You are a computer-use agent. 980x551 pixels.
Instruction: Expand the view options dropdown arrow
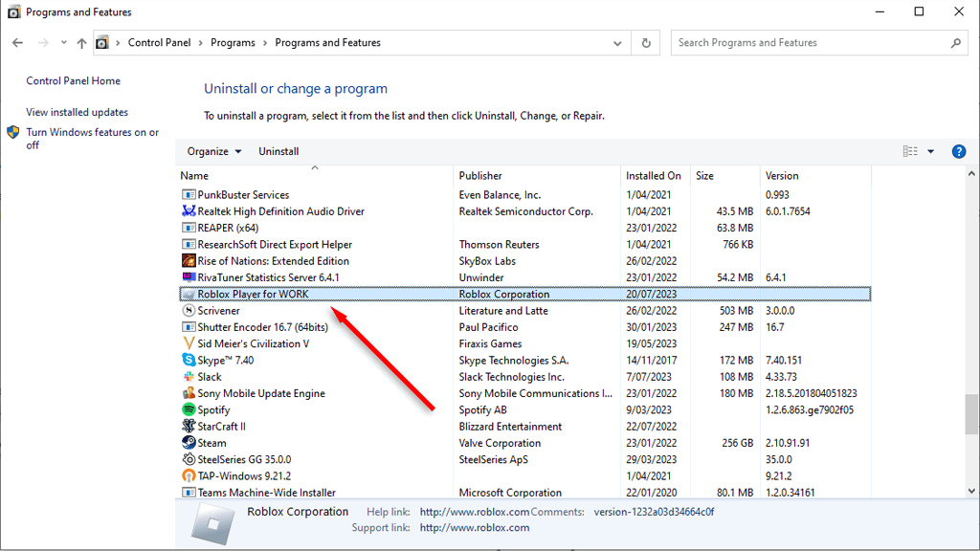[x=930, y=151]
